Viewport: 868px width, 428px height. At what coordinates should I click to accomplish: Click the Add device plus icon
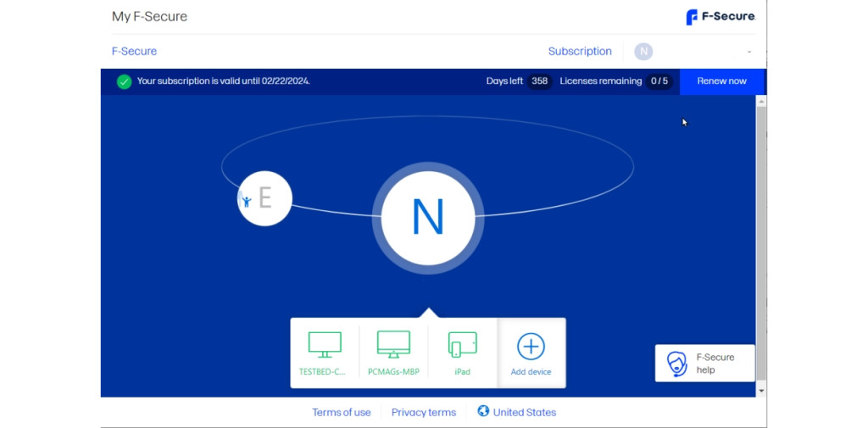(x=531, y=346)
